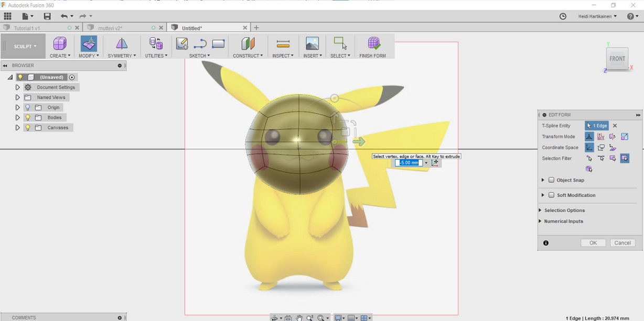This screenshot has height=321, width=644.
Task: Click the Inspect measure ruler icon
Action: click(283, 44)
